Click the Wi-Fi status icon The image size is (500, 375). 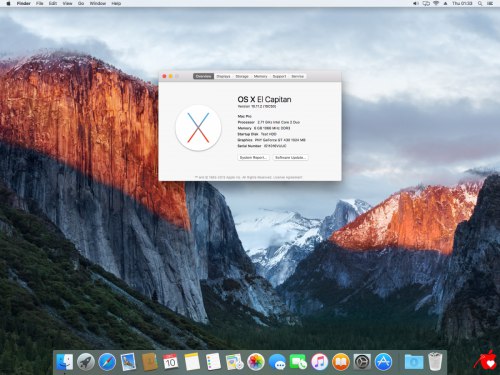click(x=436, y=3)
